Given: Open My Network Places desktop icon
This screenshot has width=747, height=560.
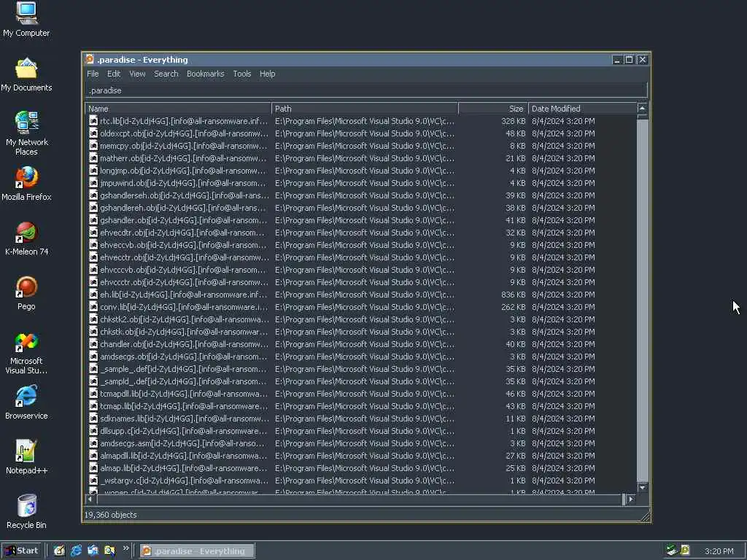Looking at the screenshot, I should pos(27,133).
